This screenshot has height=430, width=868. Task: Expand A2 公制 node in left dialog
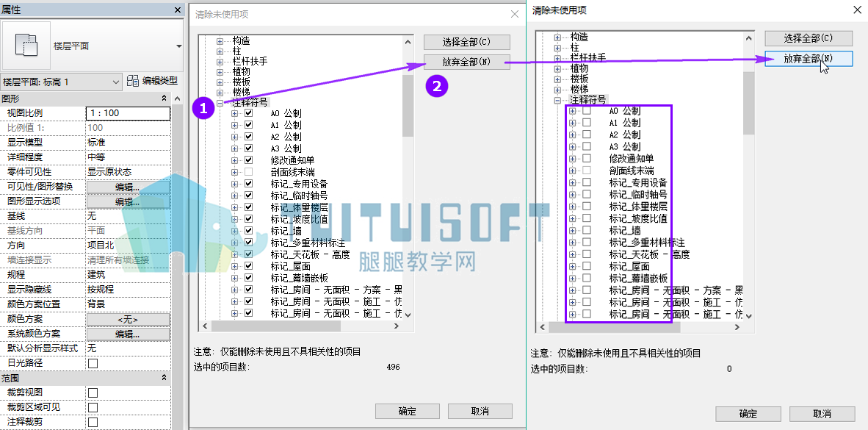tap(235, 137)
